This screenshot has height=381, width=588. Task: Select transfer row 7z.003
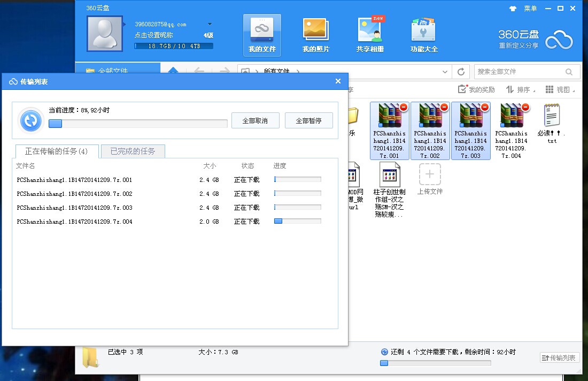(x=175, y=208)
